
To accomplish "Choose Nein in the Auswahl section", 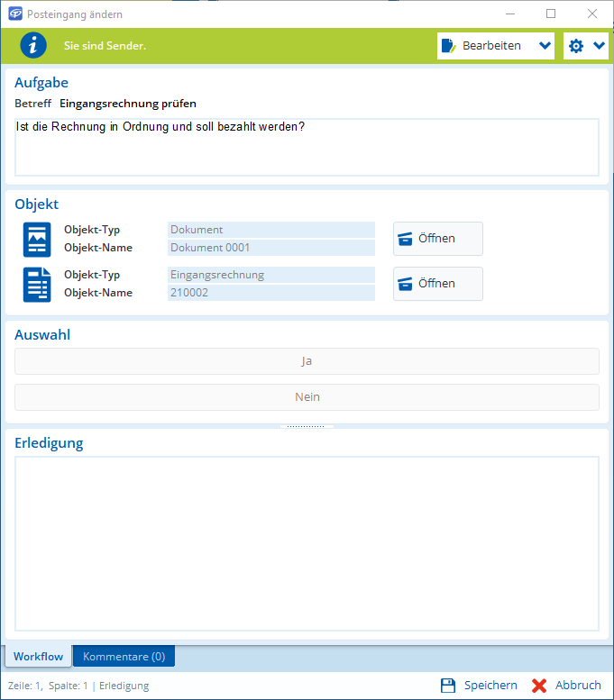I will (x=307, y=397).
